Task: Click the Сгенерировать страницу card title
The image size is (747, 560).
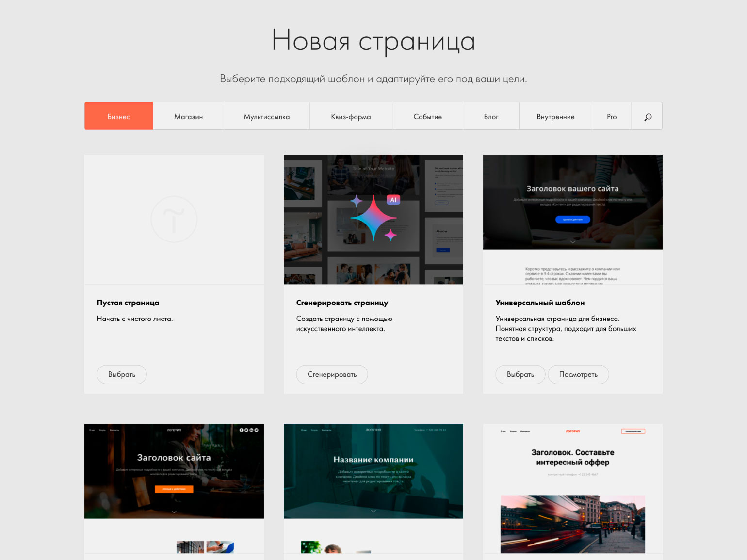Action: click(x=342, y=303)
